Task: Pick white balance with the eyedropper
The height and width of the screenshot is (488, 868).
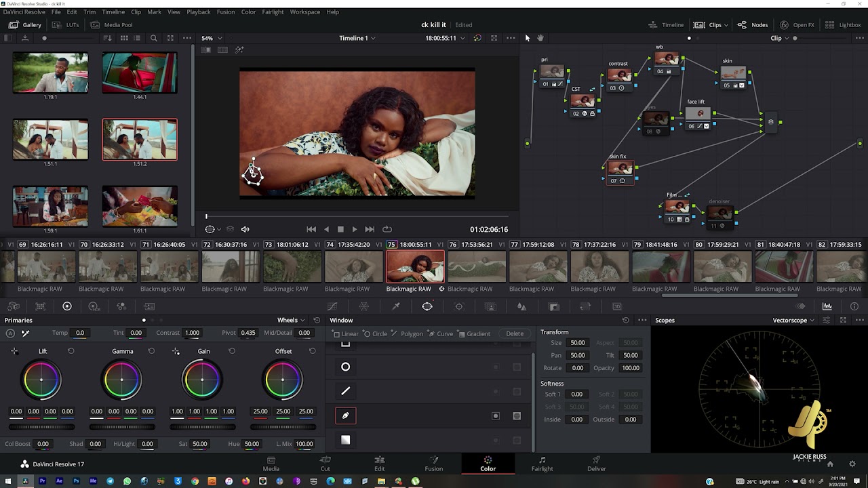Action: [26, 333]
